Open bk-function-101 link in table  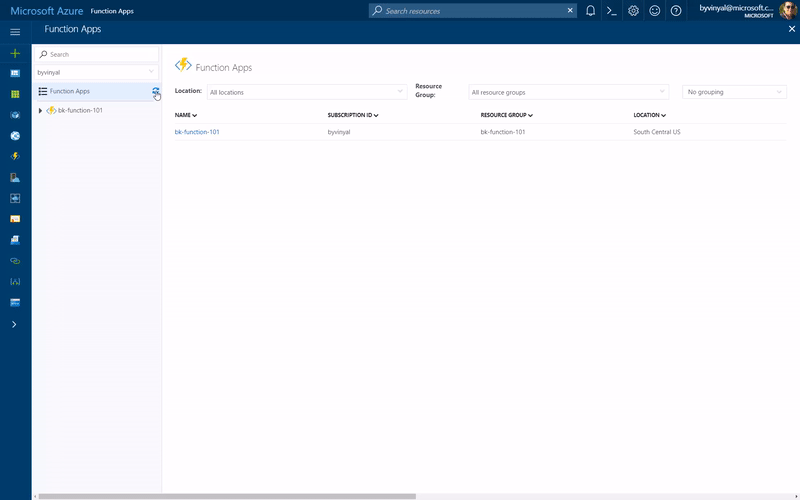tap(197, 132)
